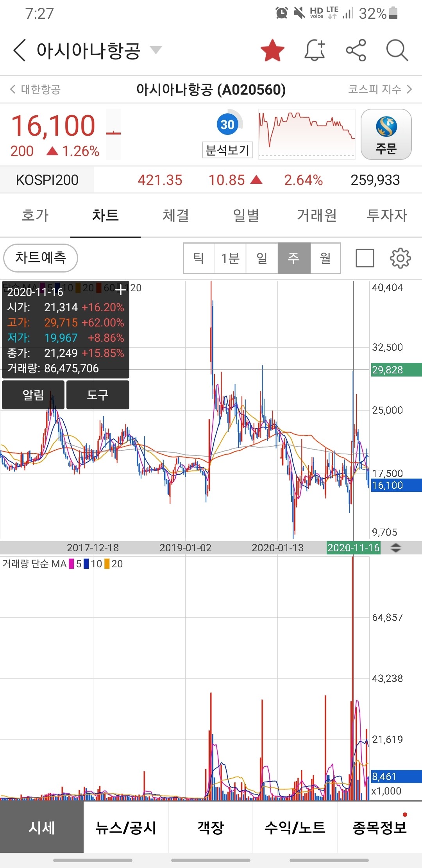Image resolution: width=422 pixels, height=868 pixels.
Task: Select the 일 daily chart interval
Action: point(262,258)
